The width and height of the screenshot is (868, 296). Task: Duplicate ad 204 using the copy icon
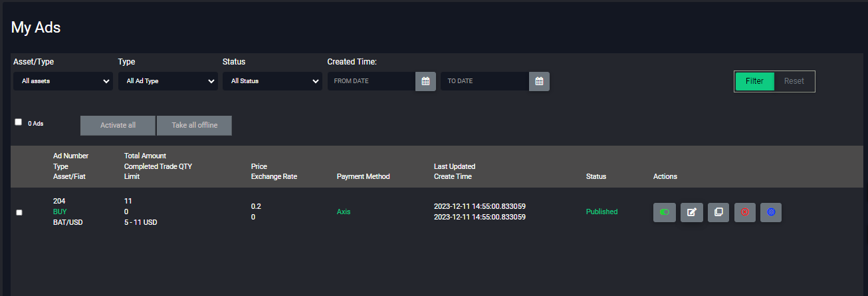tap(718, 212)
